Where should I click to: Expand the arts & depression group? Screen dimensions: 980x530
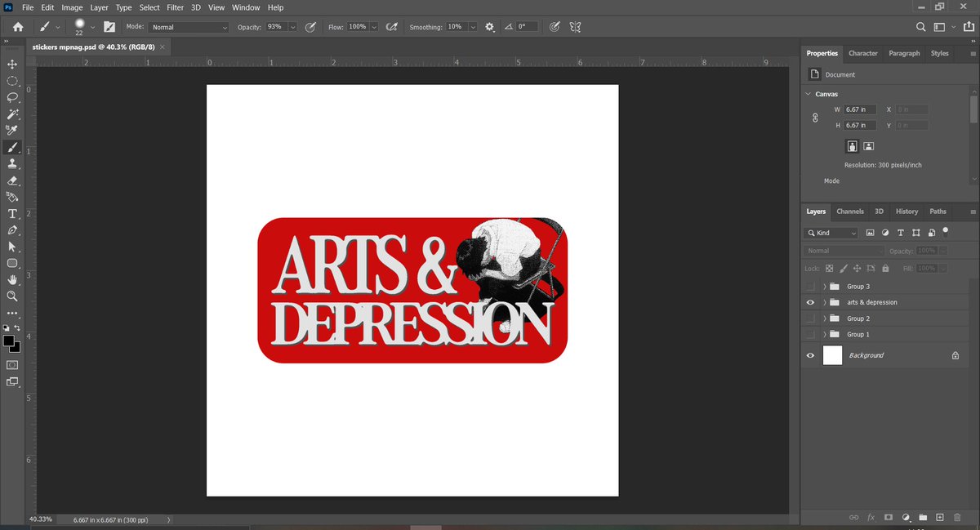point(825,302)
